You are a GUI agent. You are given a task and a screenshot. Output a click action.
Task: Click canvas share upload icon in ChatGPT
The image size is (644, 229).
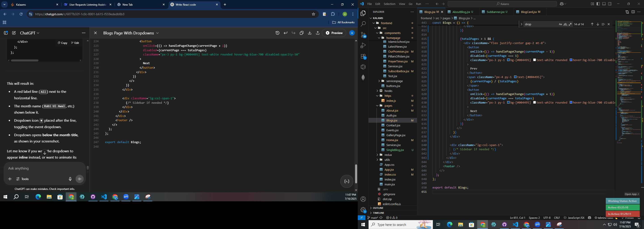(318, 33)
